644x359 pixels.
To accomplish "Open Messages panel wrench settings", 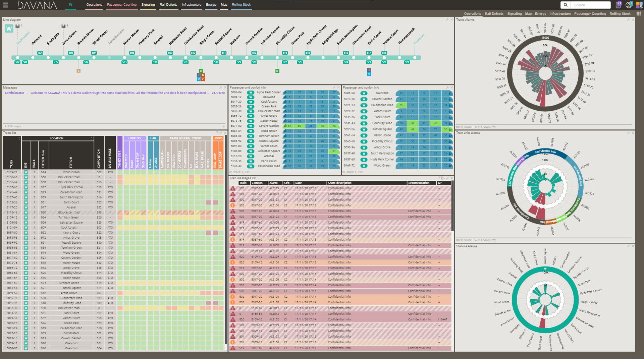I will click(221, 87).
